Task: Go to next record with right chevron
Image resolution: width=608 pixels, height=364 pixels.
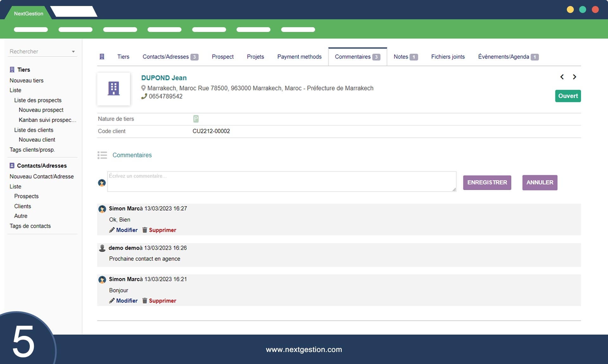Action: 574,77
